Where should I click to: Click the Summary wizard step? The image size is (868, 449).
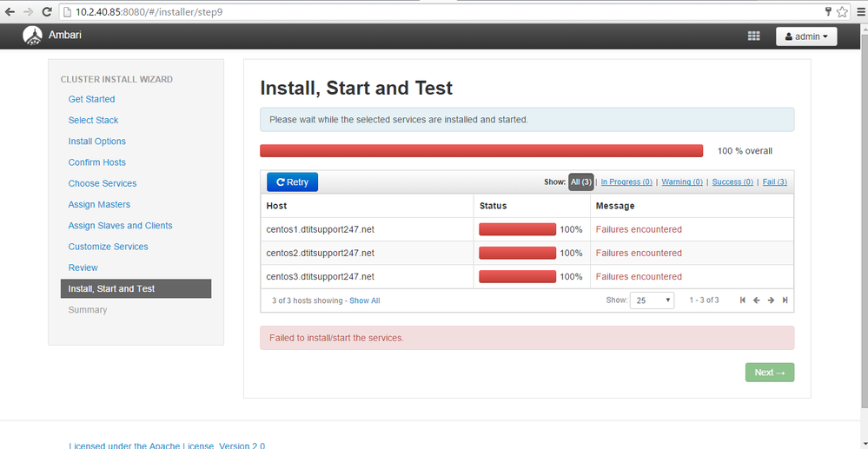pos(88,309)
